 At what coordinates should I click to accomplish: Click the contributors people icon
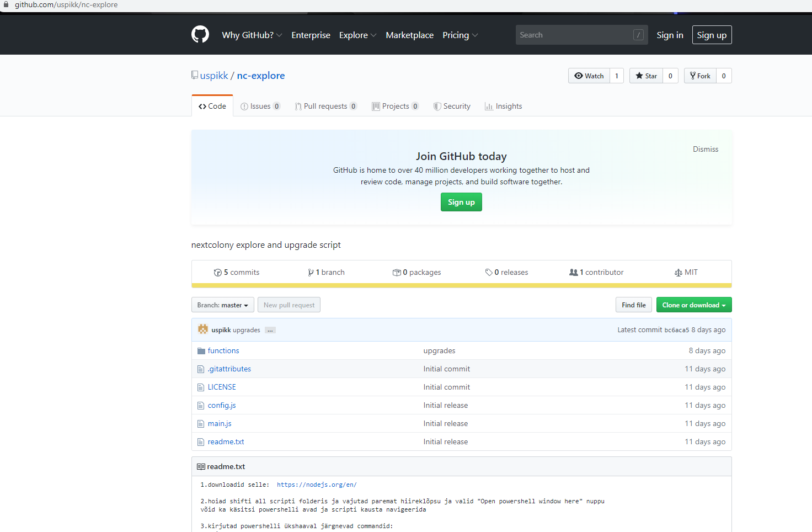click(574, 273)
